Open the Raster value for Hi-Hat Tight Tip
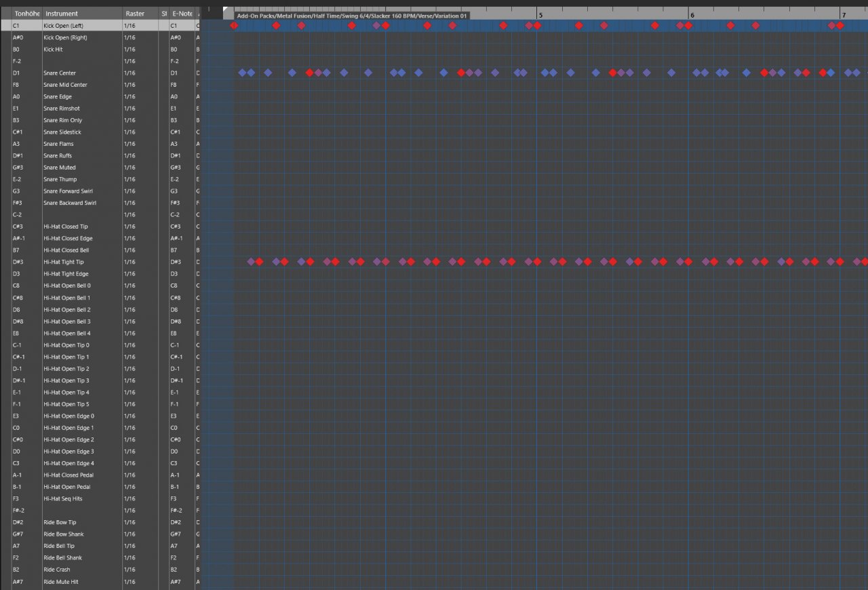The width and height of the screenshot is (868, 590). [140, 262]
